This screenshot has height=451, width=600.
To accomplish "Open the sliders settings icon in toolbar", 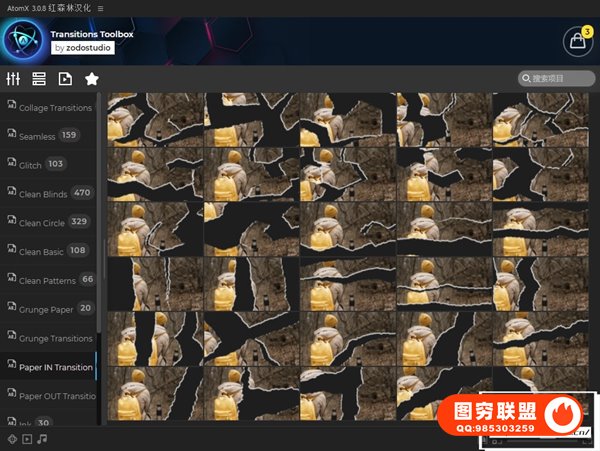I will click(x=14, y=79).
